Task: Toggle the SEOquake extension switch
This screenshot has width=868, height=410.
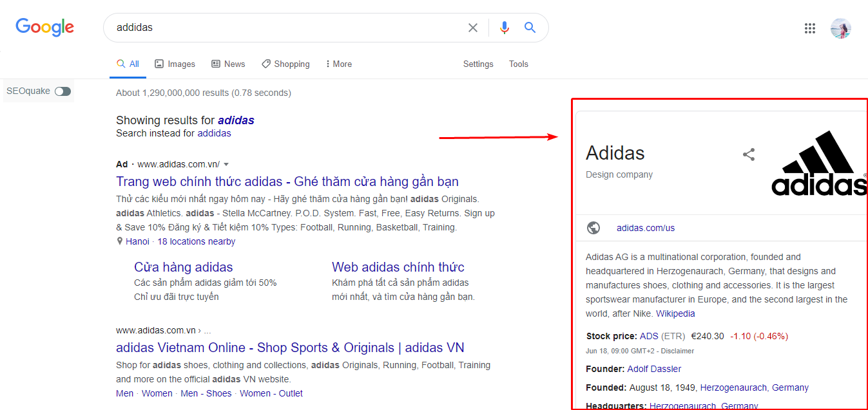Action: 61,91
